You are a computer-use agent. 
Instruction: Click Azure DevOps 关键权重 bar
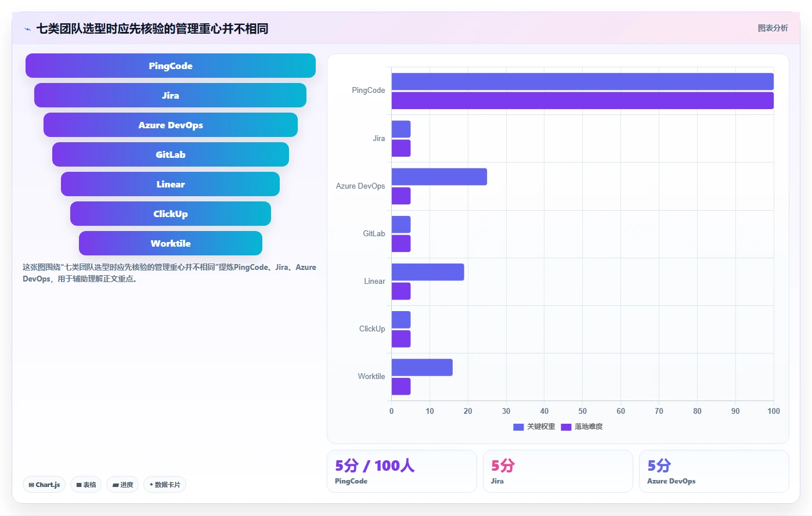pos(439,177)
